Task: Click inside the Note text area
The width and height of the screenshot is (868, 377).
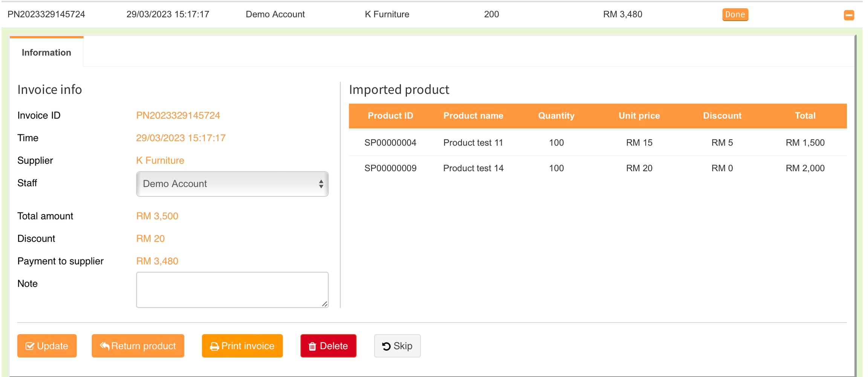Action: pos(232,290)
